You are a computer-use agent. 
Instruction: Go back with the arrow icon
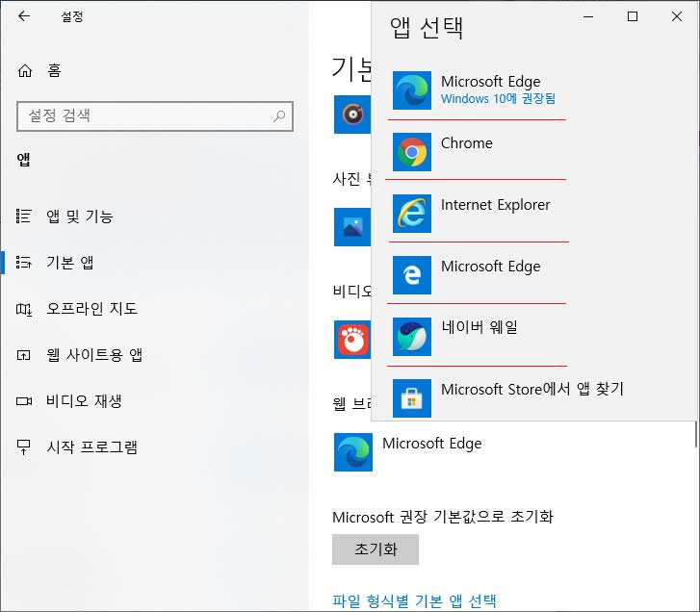coord(24,16)
